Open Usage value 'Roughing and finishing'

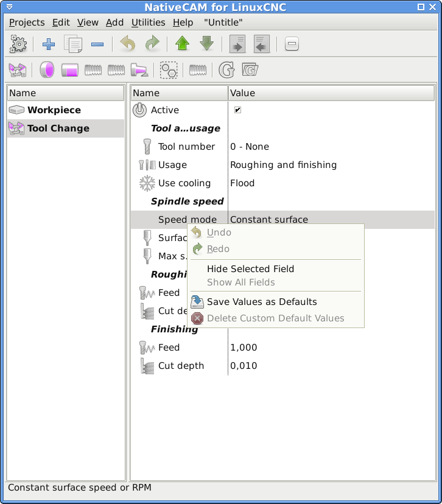click(x=283, y=165)
